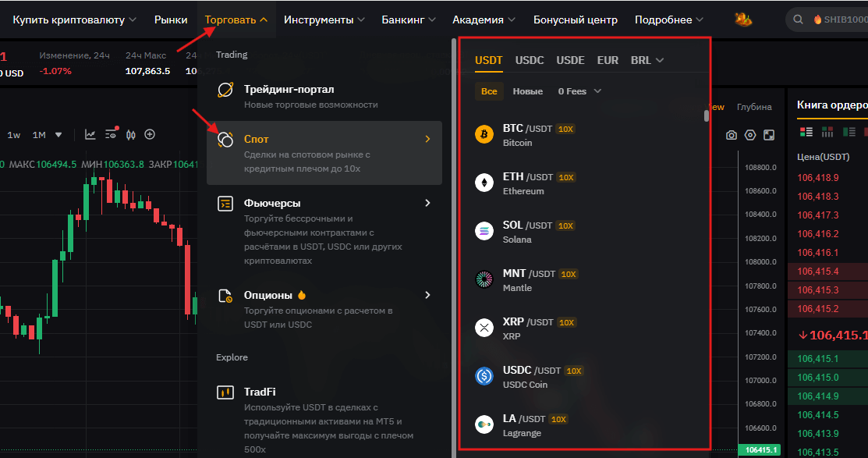Open the 0 Fees filter dropdown
868x458 pixels.
click(x=579, y=91)
